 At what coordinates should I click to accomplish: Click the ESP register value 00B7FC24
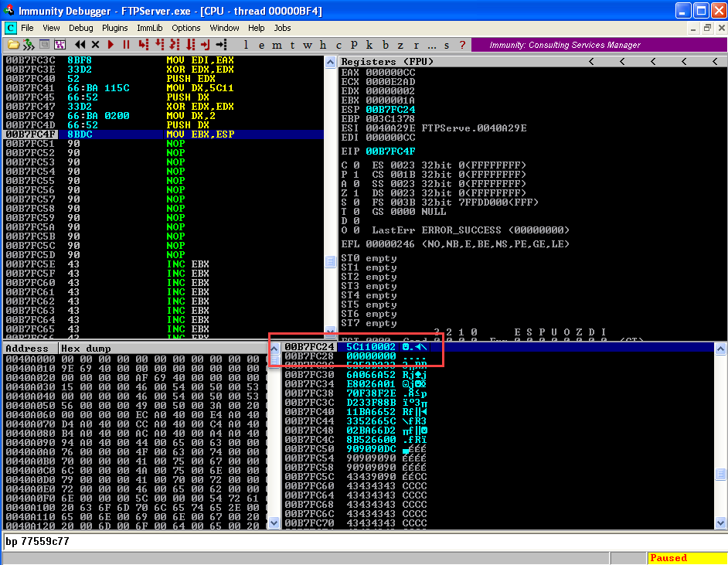coord(390,110)
